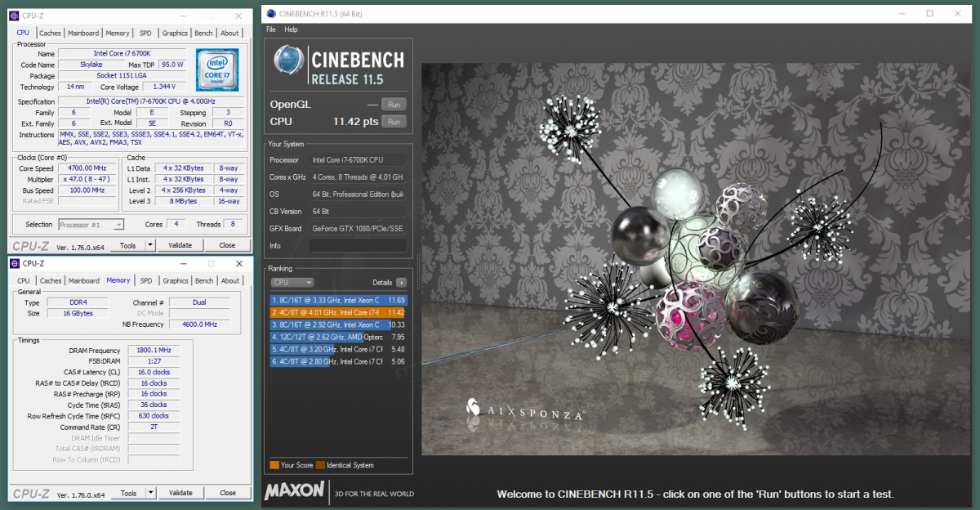The height and width of the screenshot is (510, 980).
Task: Switch to Bench tab in top CPU-Z window
Action: (x=203, y=34)
